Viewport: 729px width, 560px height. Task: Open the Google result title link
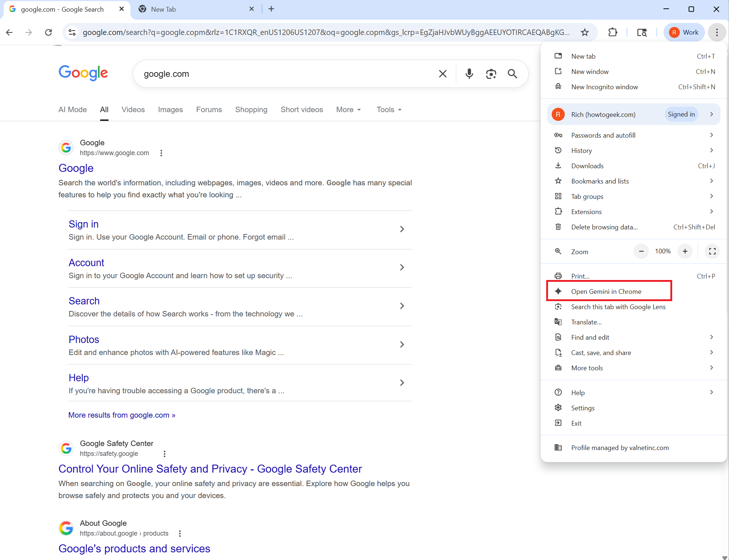click(76, 168)
